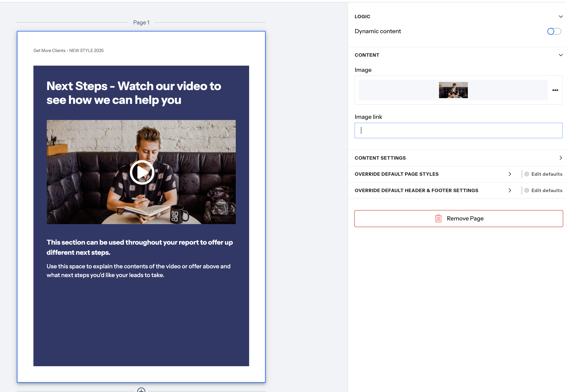Click Edit defaults for header & footer
Image resolution: width=566 pixels, height=392 pixels.
click(547, 190)
